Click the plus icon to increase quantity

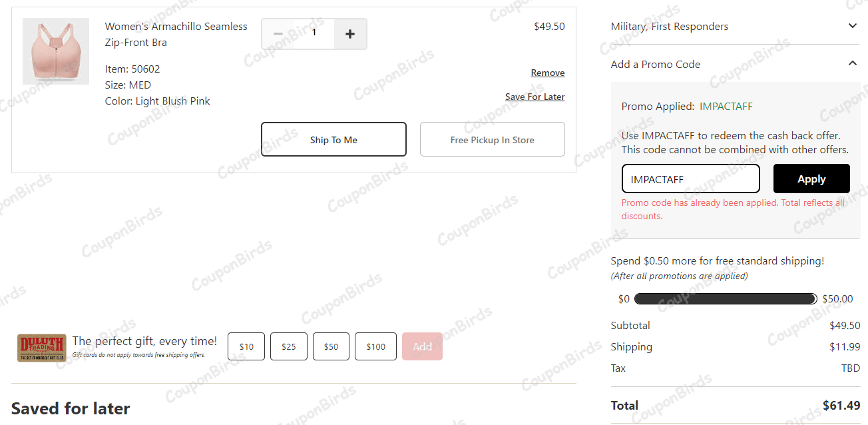pyautogui.click(x=350, y=34)
